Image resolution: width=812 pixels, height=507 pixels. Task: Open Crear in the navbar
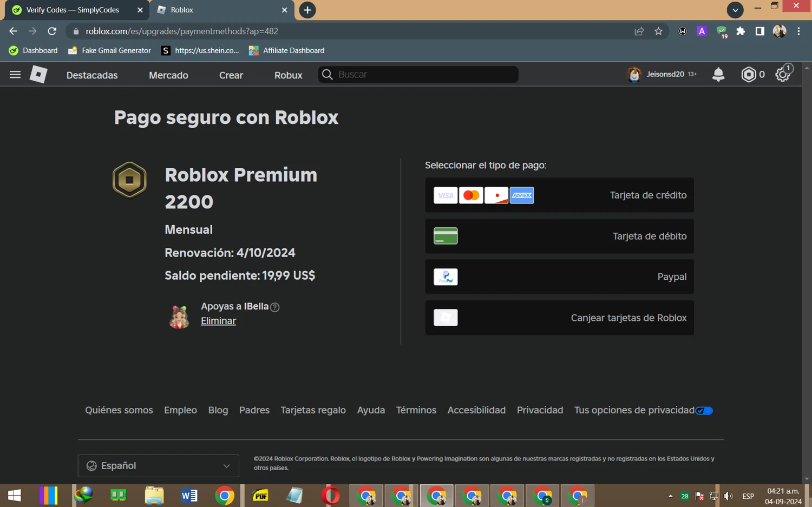[231, 75]
